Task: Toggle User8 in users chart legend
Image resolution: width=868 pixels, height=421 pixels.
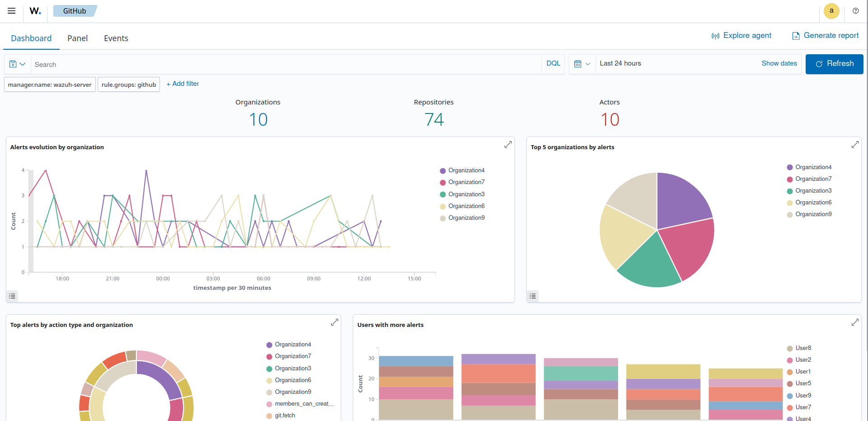Action: point(803,348)
